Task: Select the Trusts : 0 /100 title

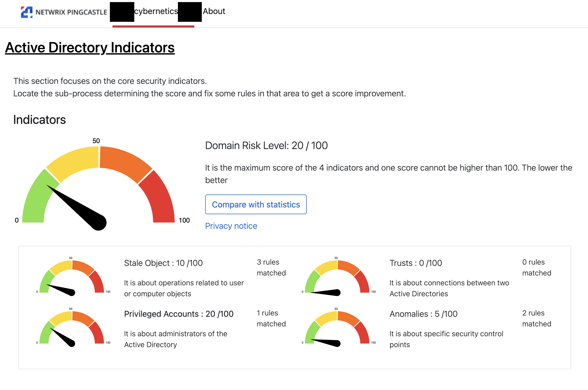Action: pyautogui.click(x=416, y=263)
